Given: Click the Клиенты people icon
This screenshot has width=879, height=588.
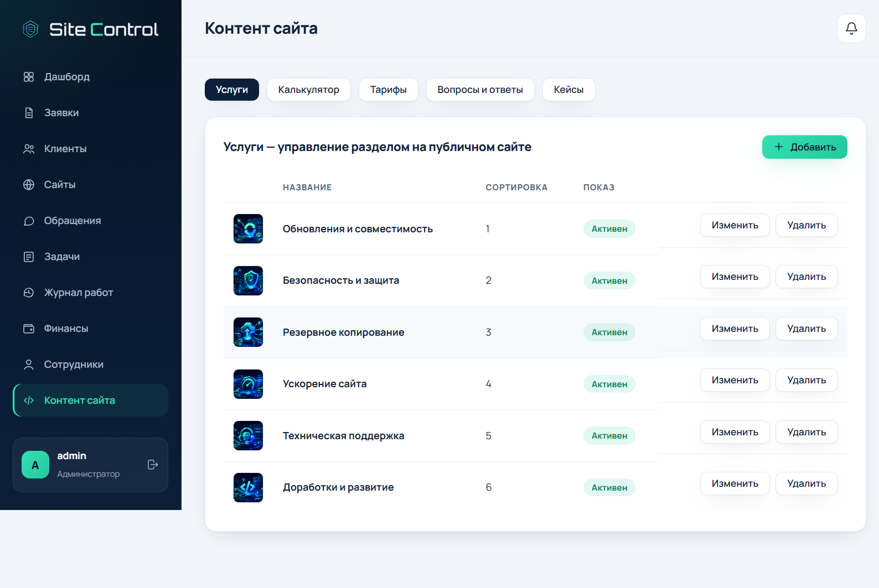Looking at the screenshot, I should (29, 149).
